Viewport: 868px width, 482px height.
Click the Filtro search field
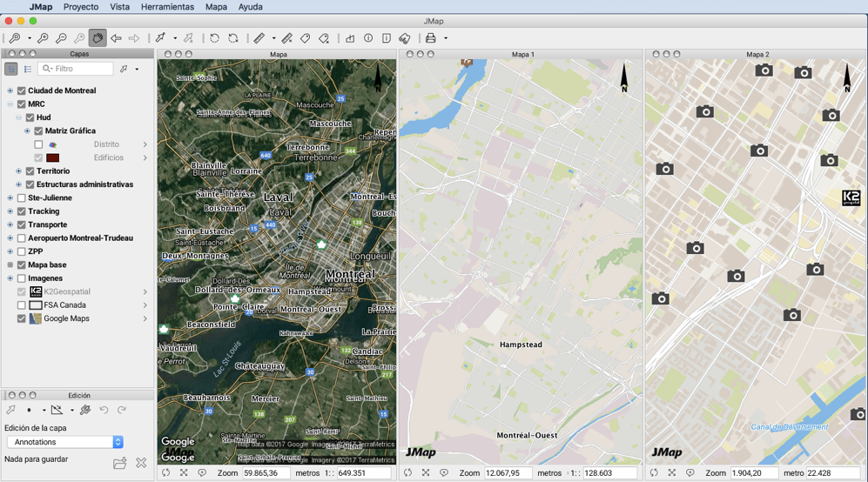pyautogui.click(x=76, y=69)
